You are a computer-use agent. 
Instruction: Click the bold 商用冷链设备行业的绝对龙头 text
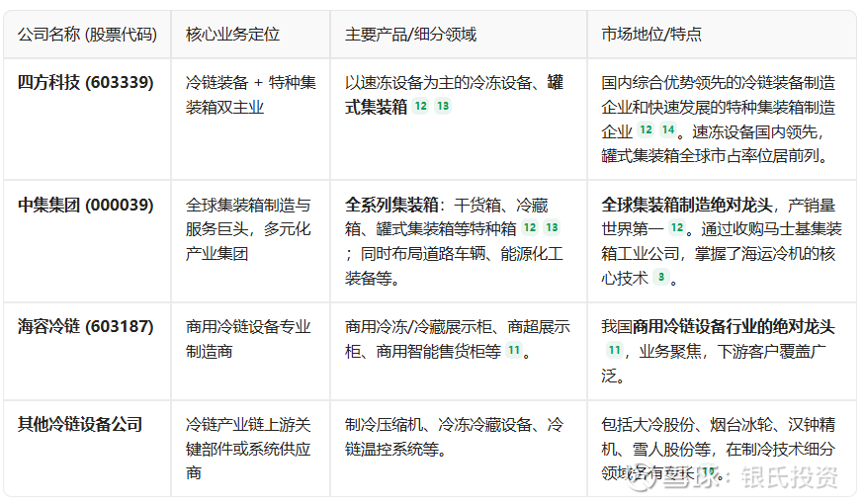[734, 327]
